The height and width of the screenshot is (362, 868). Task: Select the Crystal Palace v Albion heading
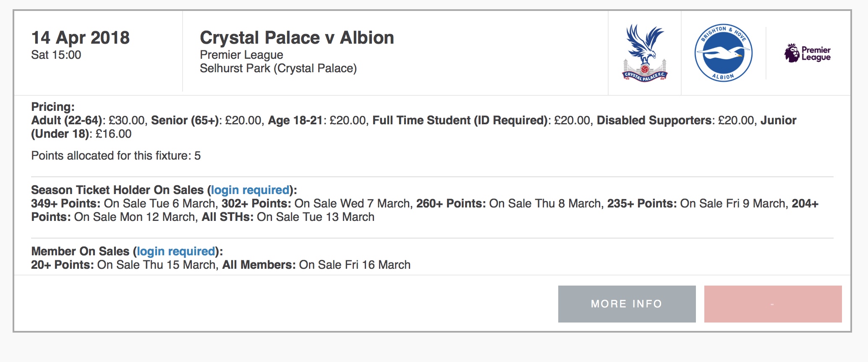297,38
